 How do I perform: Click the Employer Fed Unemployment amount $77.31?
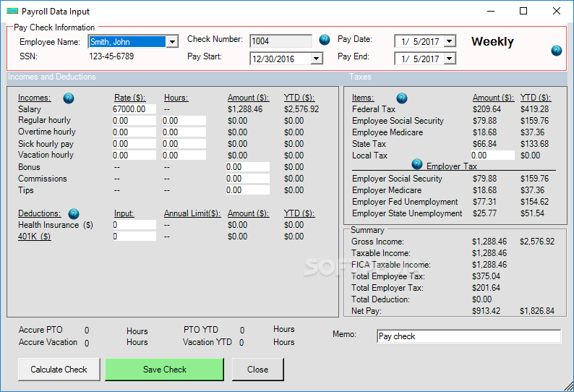484,202
